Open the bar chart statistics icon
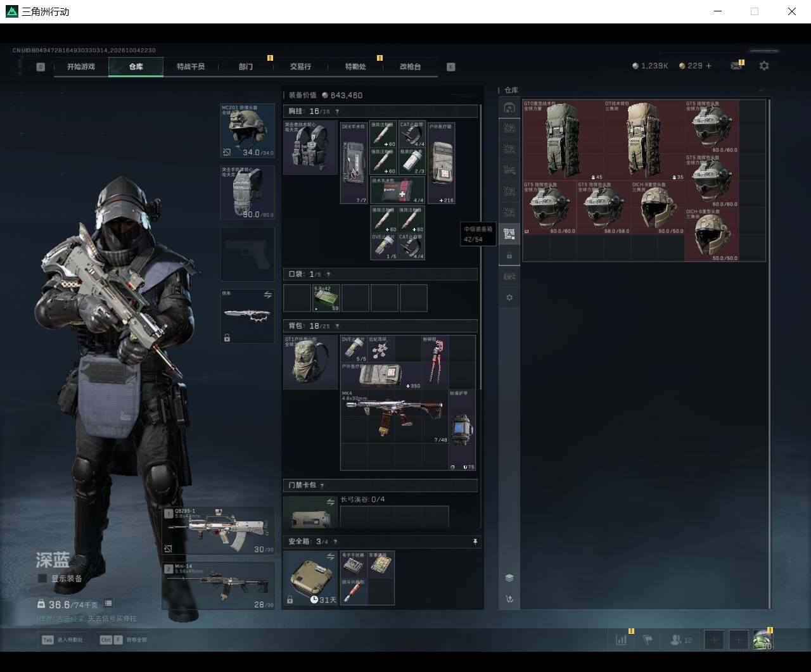Screen dimensions: 811x672 tap(621, 640)
